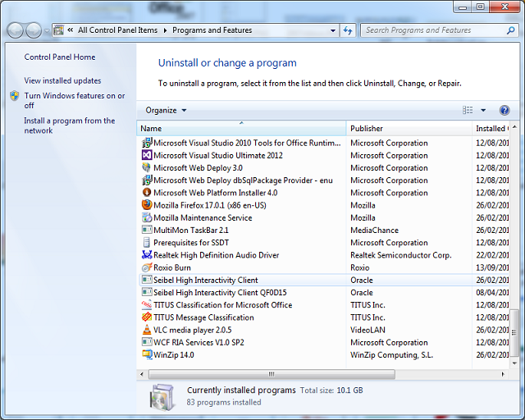
Task: Click the VideoLAN publisher cell
Action: (367, 330)
